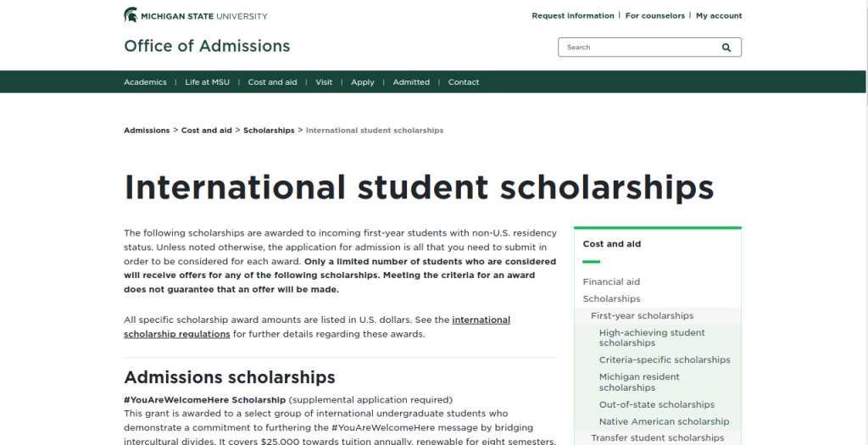
Task: Select Scholarships in sidebar
Action: (x=611, y=299)
